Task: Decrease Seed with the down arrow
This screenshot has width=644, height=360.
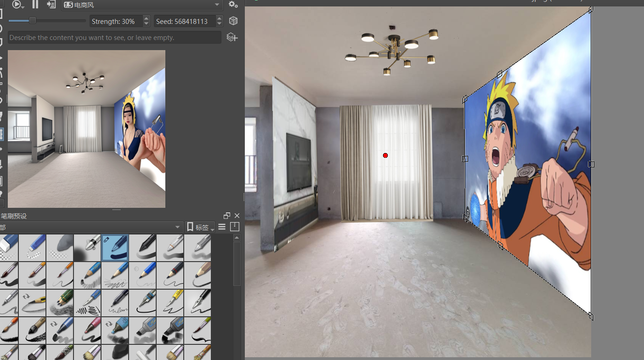Action: (x=220, y=24)
